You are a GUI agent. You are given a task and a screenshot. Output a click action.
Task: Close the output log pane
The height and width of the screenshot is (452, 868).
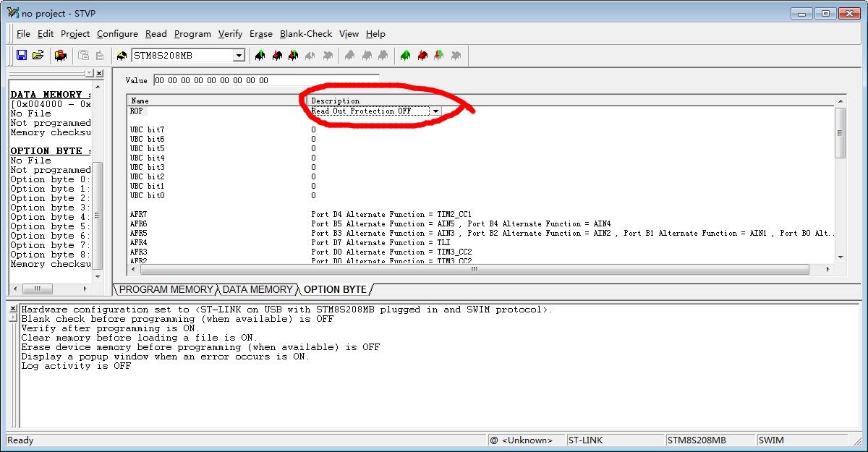(x=12, y=309)
